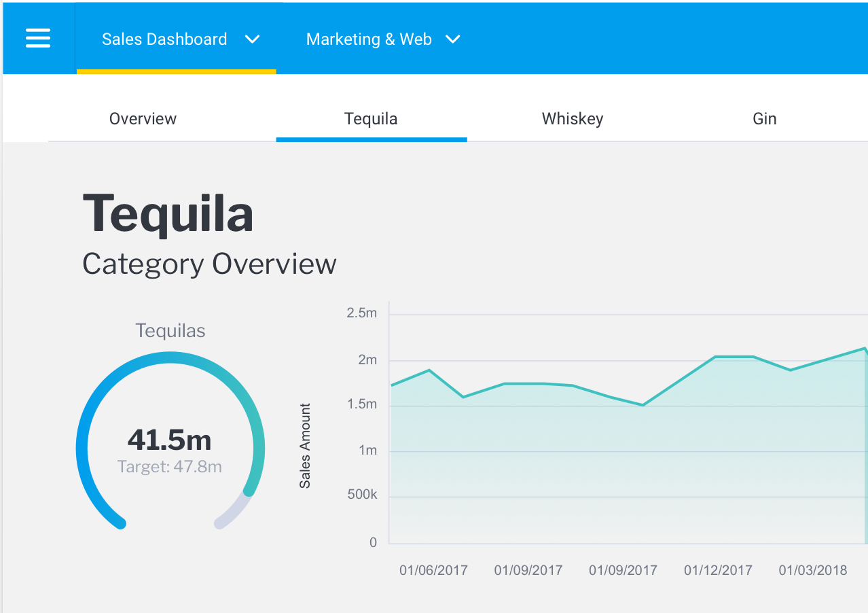This screenshot has width=868, height=613.
Task: Click the 41.5m gauge value
Action: tap(169, 440)
